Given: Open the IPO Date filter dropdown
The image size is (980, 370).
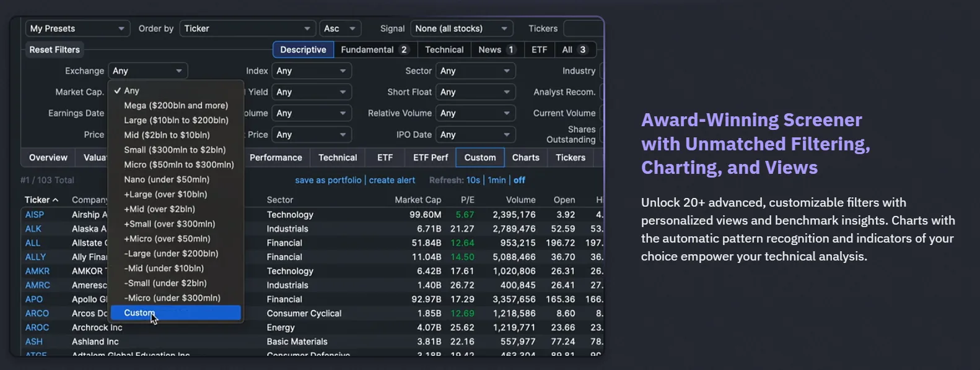Looking at the screenshot, I should tap(476, 135).
